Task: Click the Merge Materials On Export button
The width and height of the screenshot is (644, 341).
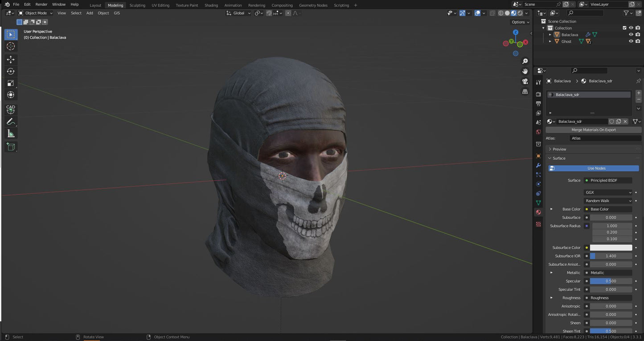Action: (x=593, y=130)
